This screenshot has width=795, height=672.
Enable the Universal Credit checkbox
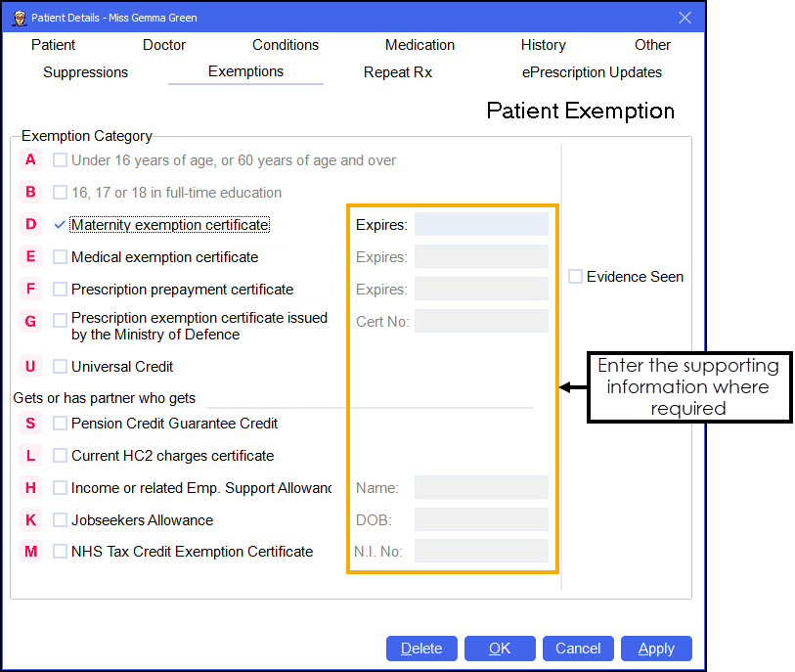pos(61,367)
